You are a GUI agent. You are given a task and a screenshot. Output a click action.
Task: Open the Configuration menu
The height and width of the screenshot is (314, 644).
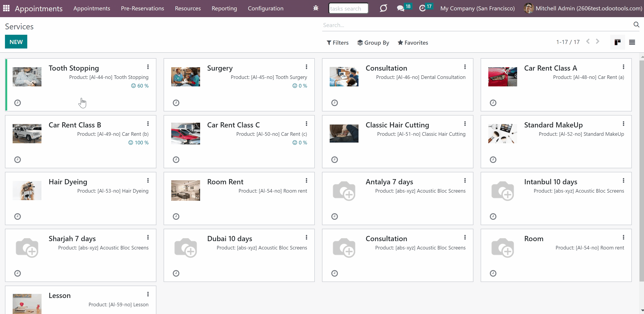(x=265, y=8)
